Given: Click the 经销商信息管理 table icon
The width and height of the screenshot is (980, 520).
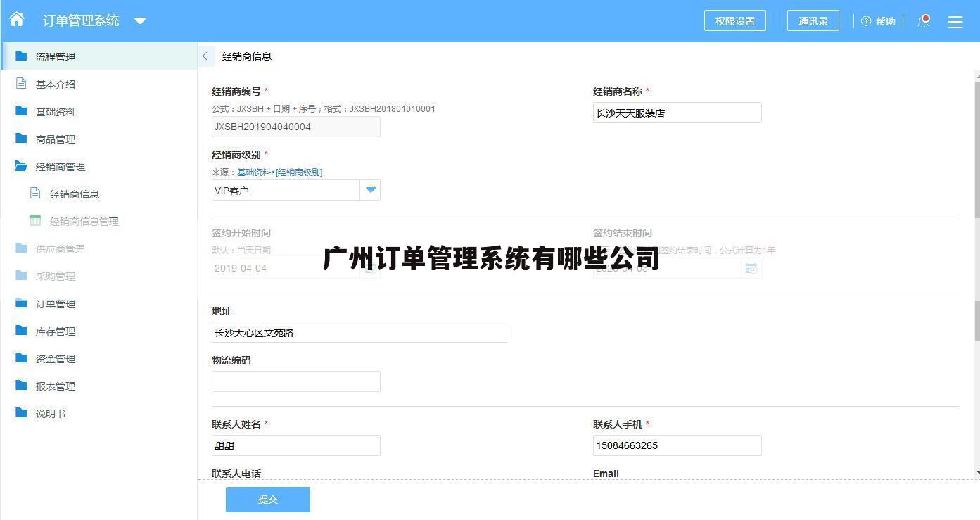Looking at the screenshot, I should pos(35,220).
